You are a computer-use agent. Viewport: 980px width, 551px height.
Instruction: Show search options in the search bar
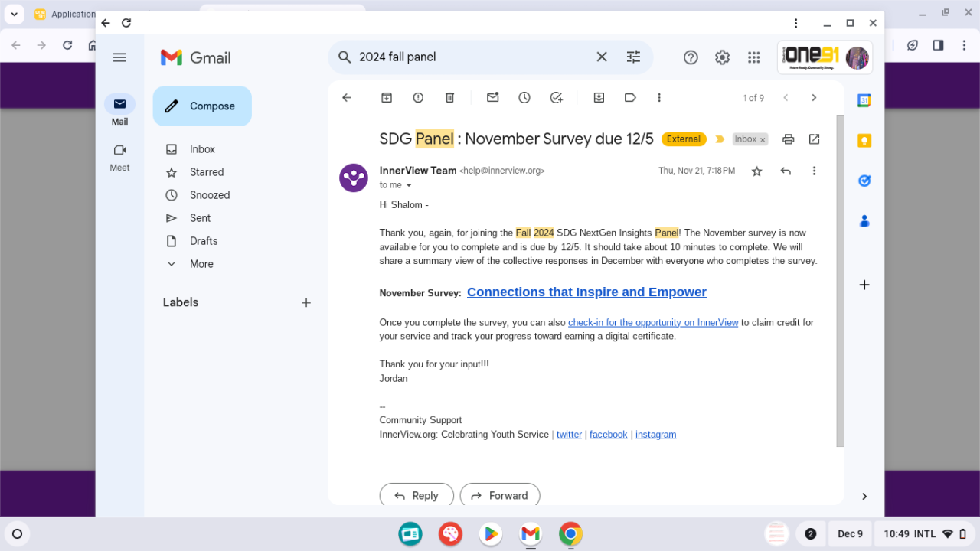[x=633, y=57]
